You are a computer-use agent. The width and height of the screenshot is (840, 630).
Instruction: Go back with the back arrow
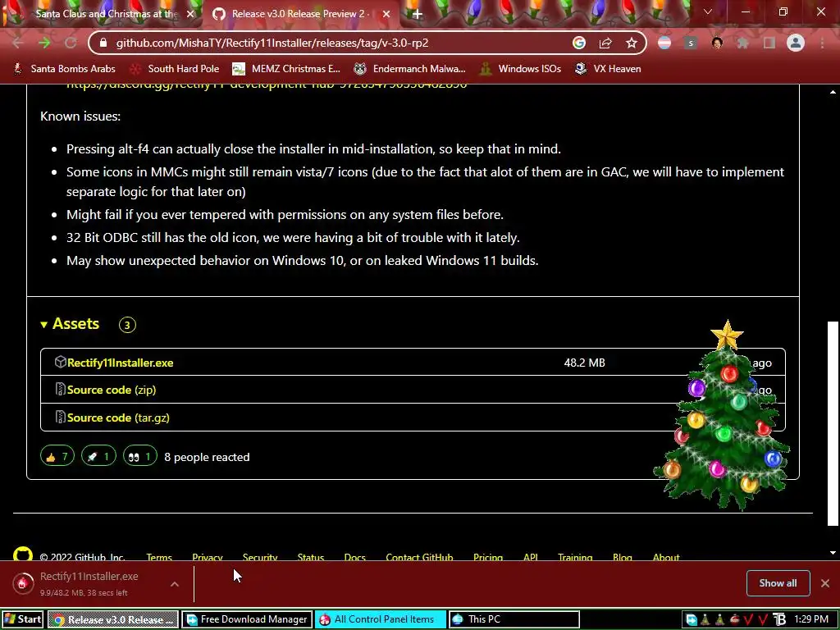[x=18, y=43]
